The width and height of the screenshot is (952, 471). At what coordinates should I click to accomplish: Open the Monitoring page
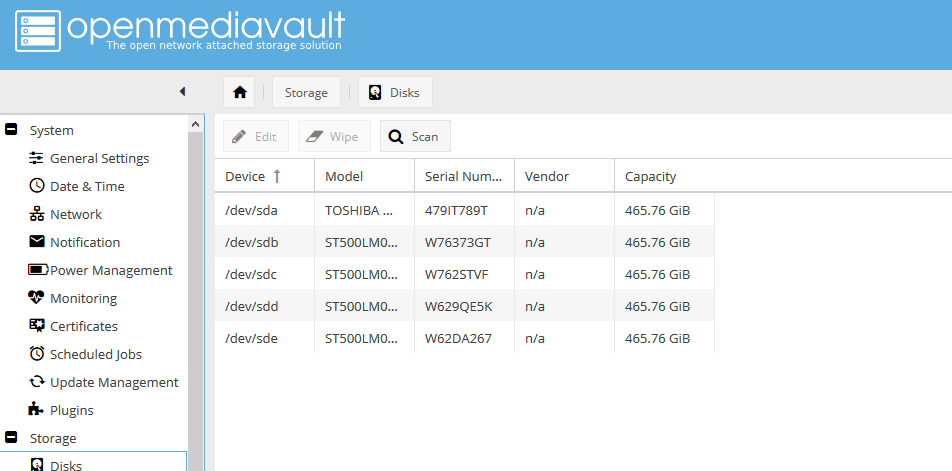tap(83, 298)
